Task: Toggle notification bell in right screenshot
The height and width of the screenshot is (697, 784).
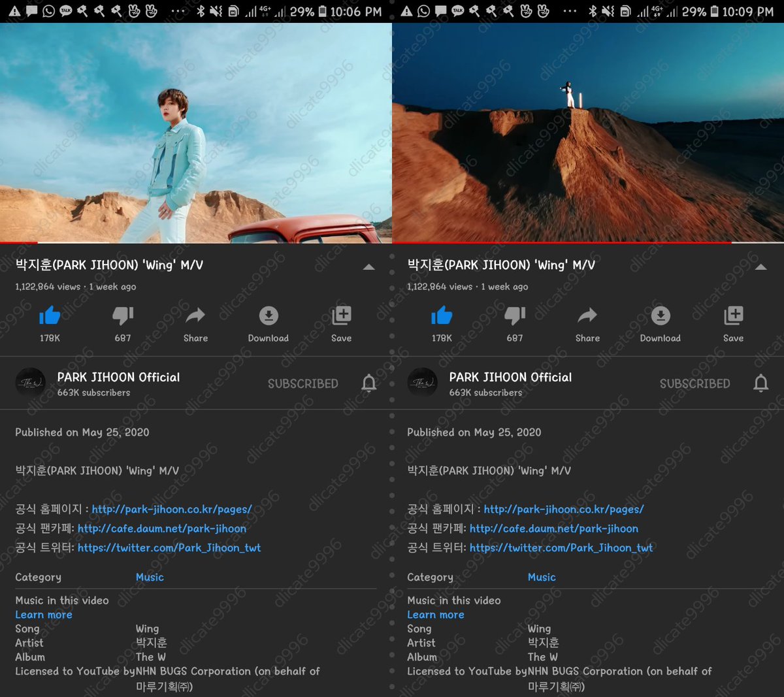Action: click(761, 383)
